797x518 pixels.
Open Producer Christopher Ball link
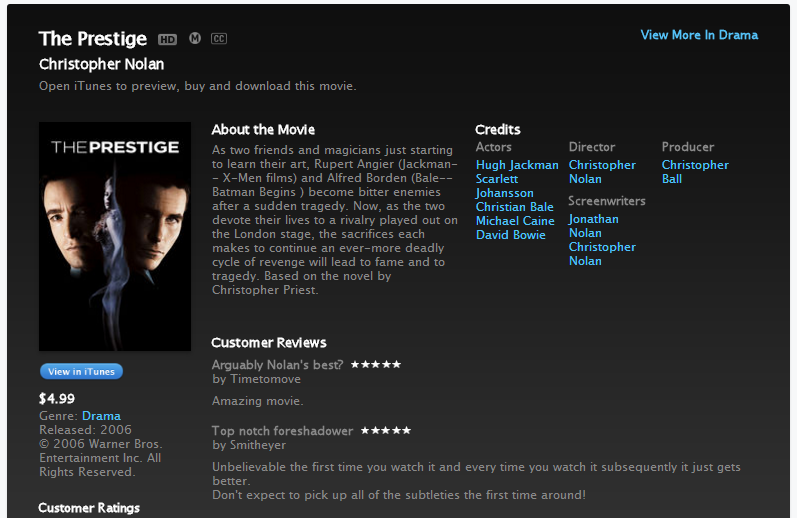695,172
